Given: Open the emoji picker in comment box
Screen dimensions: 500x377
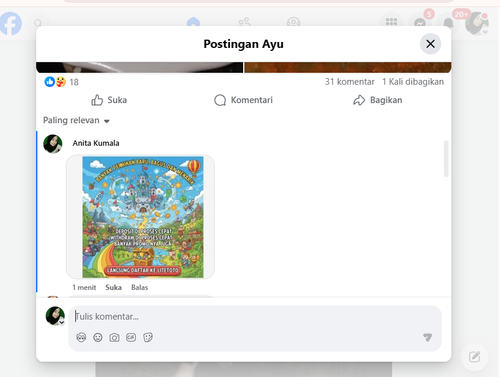Looking at the screenshot, I should pos(98,337).
